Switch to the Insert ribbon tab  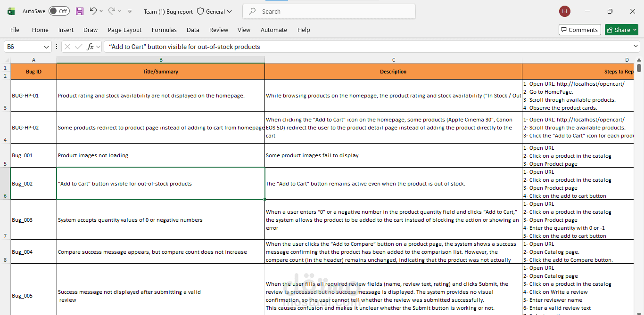point(66,30)
